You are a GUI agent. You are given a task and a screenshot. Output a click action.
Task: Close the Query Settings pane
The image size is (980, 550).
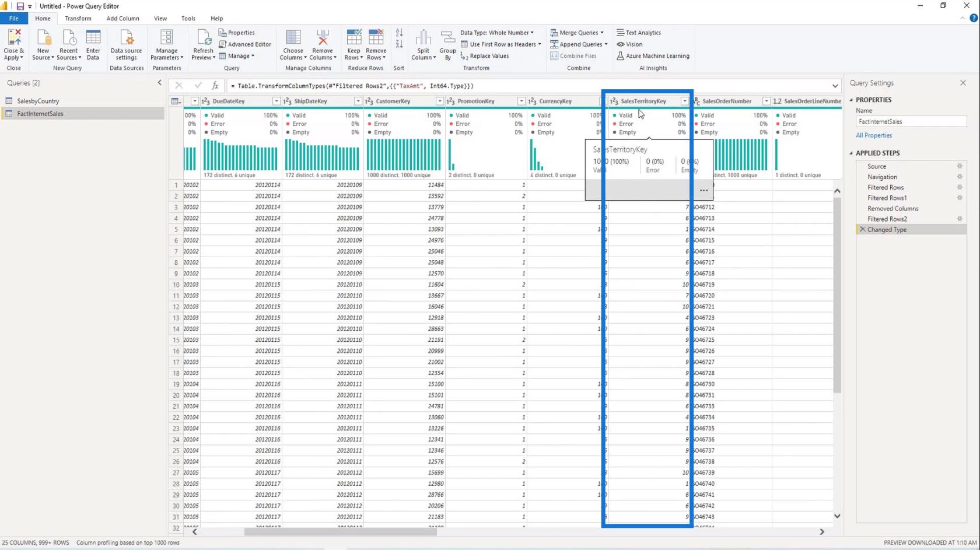[x=963, y=83]
